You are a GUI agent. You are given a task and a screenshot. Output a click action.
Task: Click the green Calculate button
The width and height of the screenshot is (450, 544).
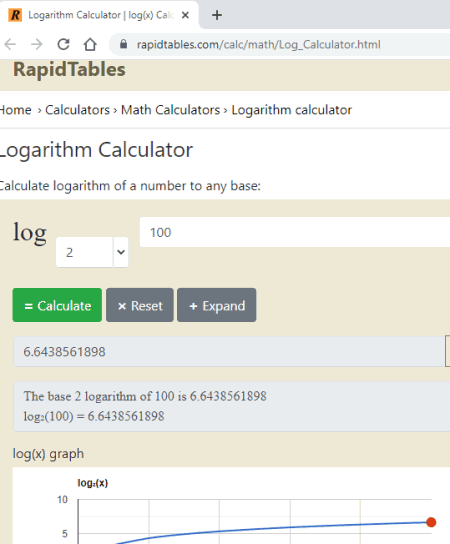tap(57, 305)
